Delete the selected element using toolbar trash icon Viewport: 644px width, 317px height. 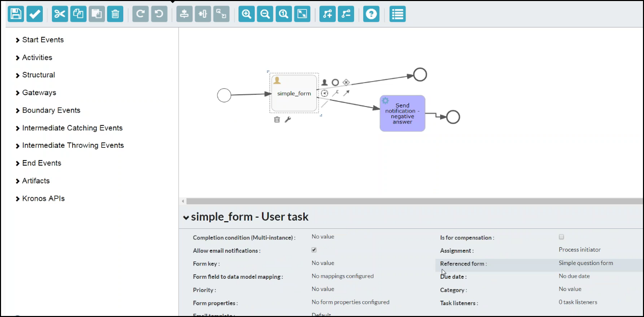pyautogui.click(x=115, y=14)
